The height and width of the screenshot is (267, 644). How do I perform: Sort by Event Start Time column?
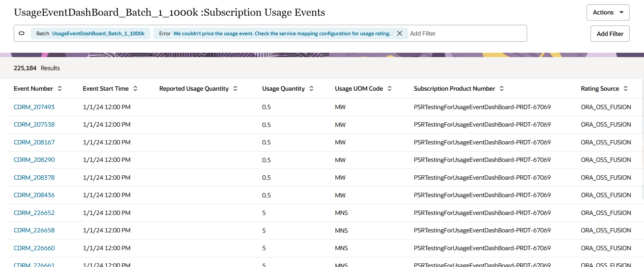pos(135,88)
